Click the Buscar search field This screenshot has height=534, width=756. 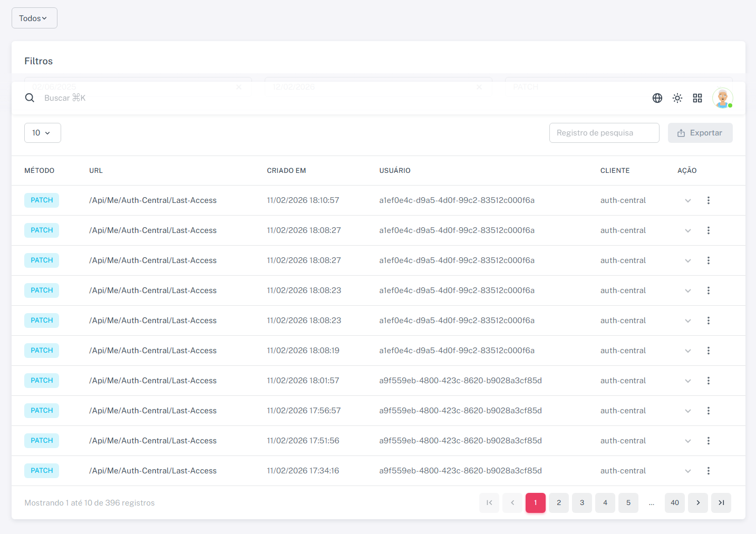tap(65, 98)
